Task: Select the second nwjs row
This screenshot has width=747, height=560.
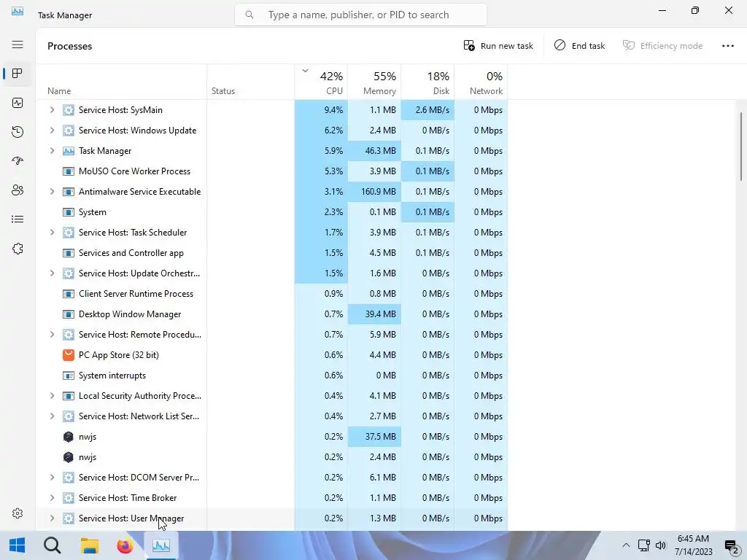Action: point(271,457)
